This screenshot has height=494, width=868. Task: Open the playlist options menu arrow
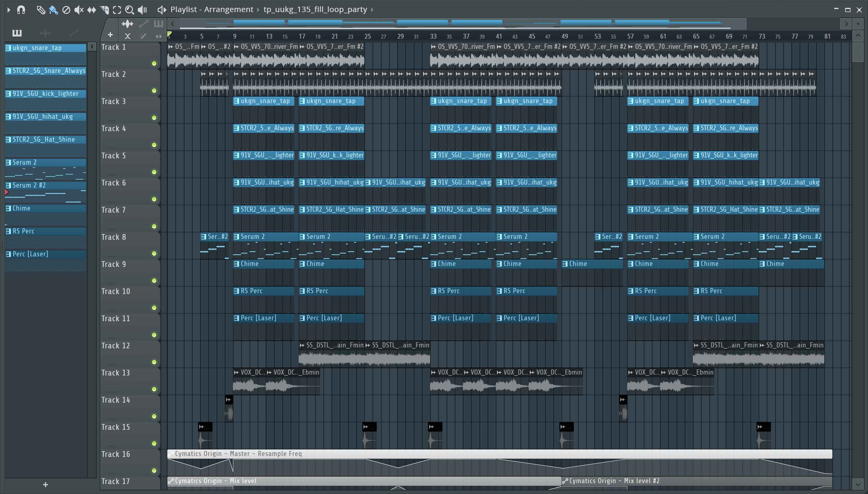point(9,10)
